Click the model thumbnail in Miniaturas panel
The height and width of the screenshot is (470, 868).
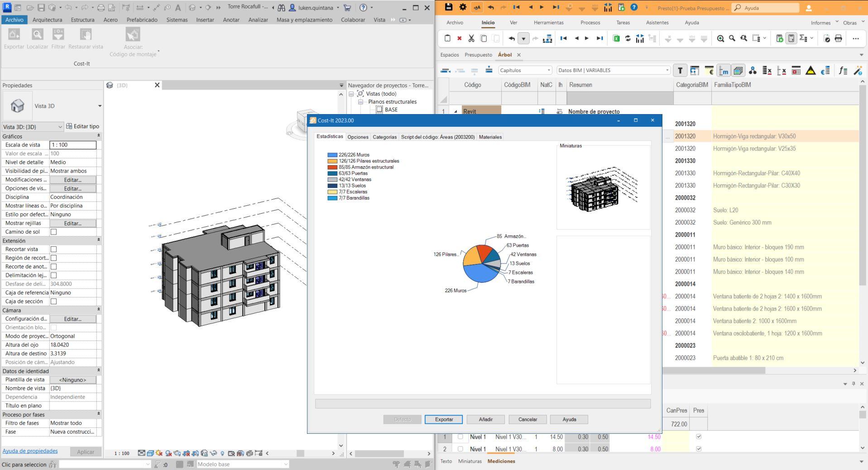point(601,189)
